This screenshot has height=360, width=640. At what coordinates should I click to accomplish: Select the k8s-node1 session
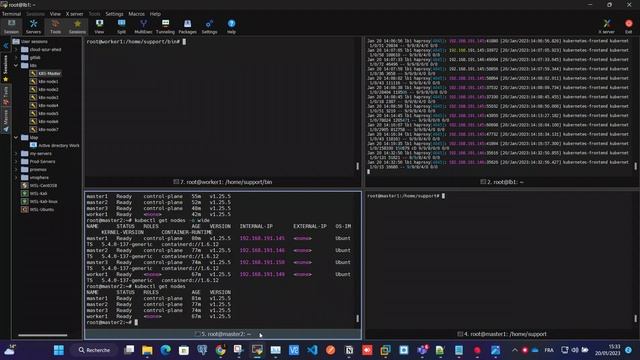[44, 82]
